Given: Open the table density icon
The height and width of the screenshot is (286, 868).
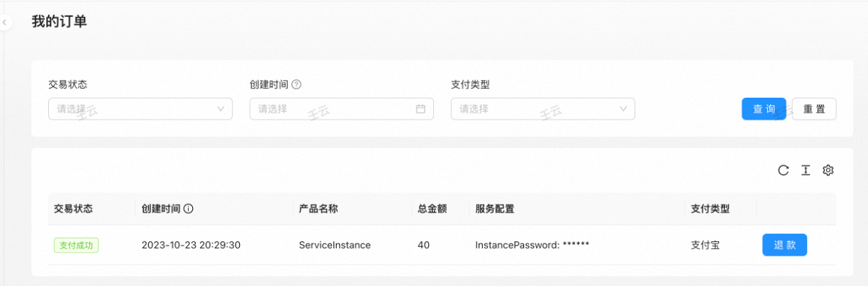Looking at the screenshot, I should 805,170.
